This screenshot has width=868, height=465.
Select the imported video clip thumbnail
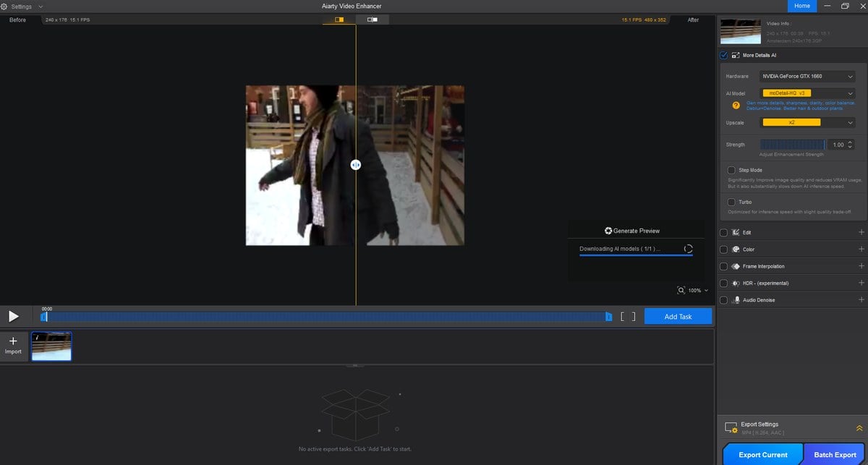coord(51,346)
